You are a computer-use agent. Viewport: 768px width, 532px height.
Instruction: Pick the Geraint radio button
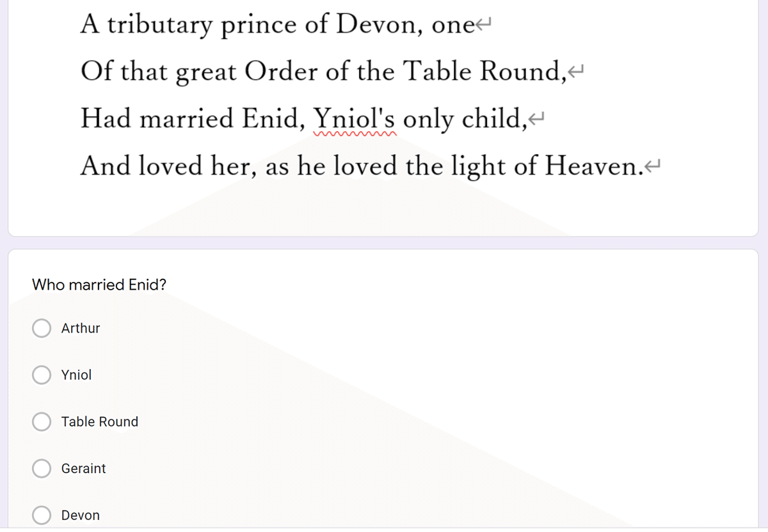tap(42, 468)
